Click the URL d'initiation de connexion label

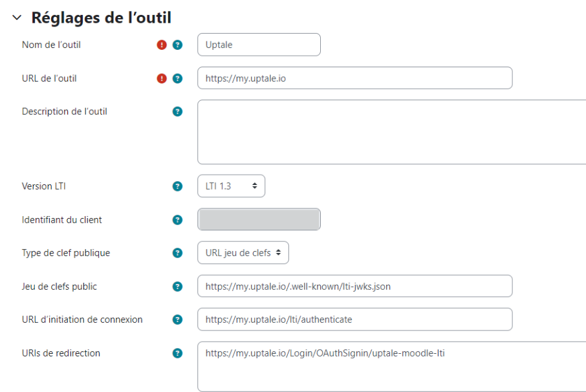[82, 320]
